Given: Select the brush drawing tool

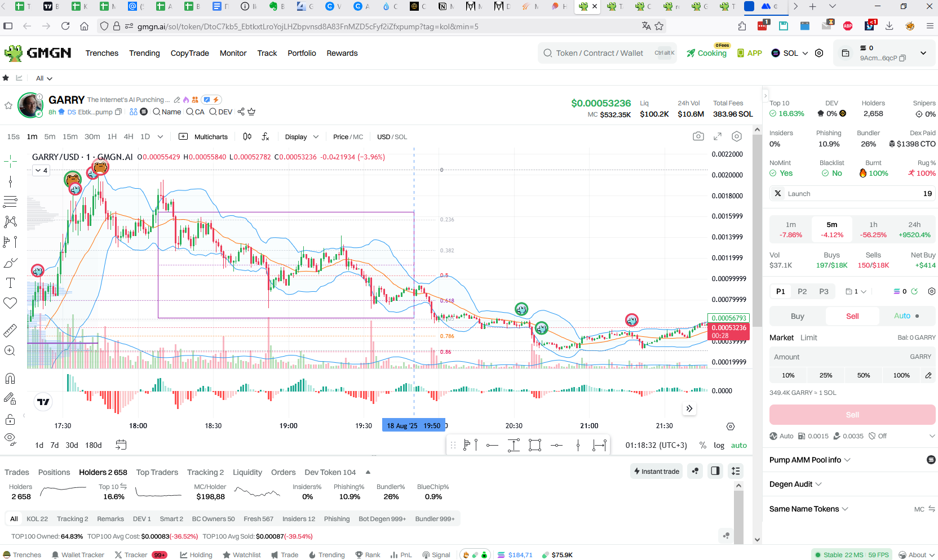Looking at the screenshot, I should click(x=10, y=263).
